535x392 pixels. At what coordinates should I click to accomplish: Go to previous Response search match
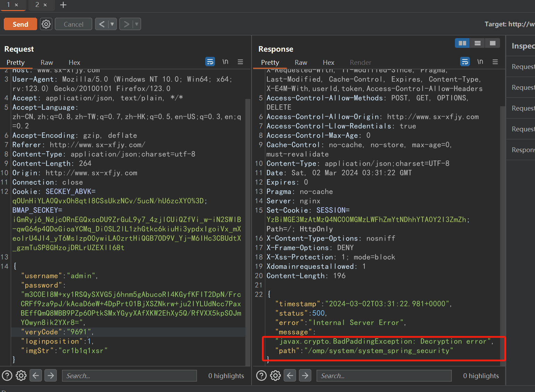pos(290,375)
